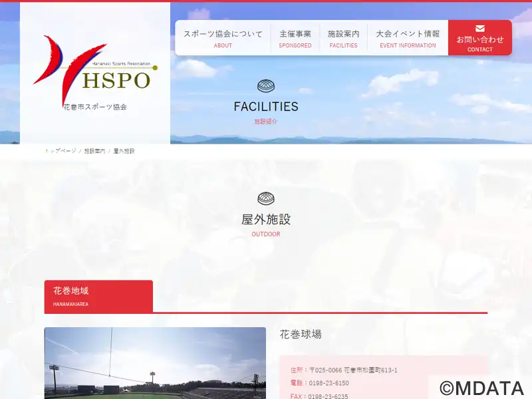Click the phone number 0198-23-6150
This screenshot has width=532, height=399.
[329, 383]
